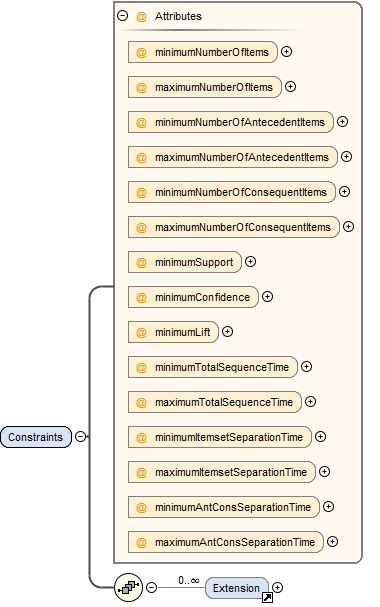This screenshot has width=380, height=607.
Task: Select the maximumNumberOfAntecedentItems attribute box
Action: click(233, 157)
